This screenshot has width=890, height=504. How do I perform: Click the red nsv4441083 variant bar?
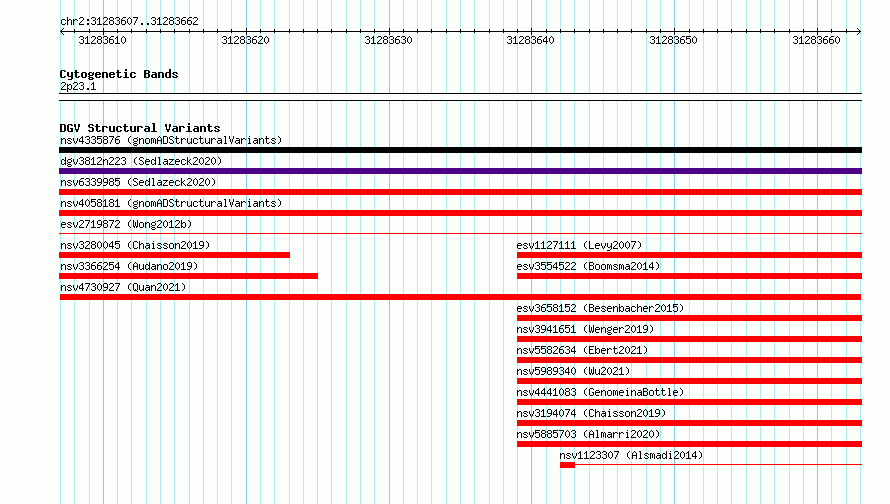pos(689,402)
